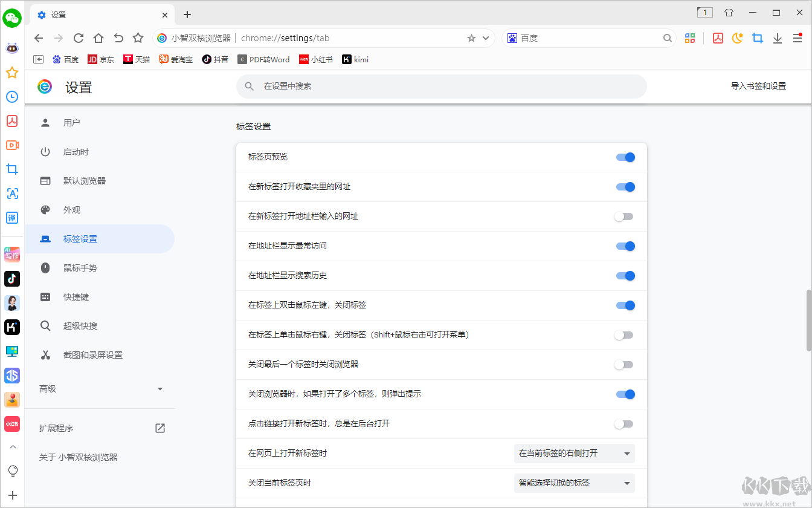The height and width of the screenshot is (508, 812).
Task: Toggle multiple tabs close prompt switch
Action: 625,394
